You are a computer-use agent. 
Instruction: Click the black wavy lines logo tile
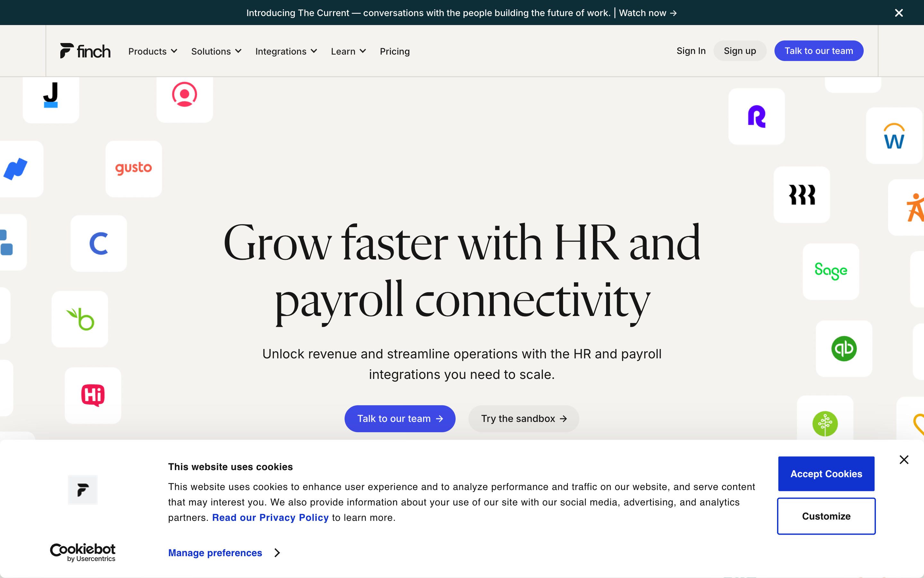pos(802,195)
